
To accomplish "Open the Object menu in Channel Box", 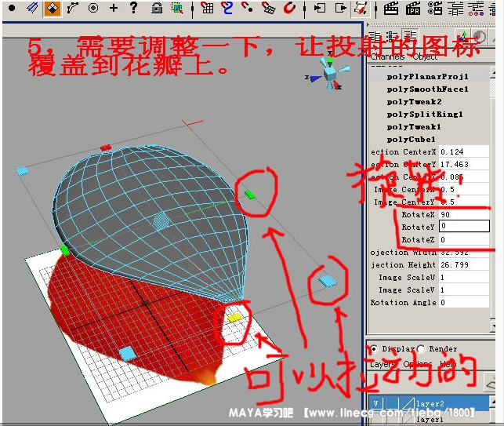I will tap(425, 56).
